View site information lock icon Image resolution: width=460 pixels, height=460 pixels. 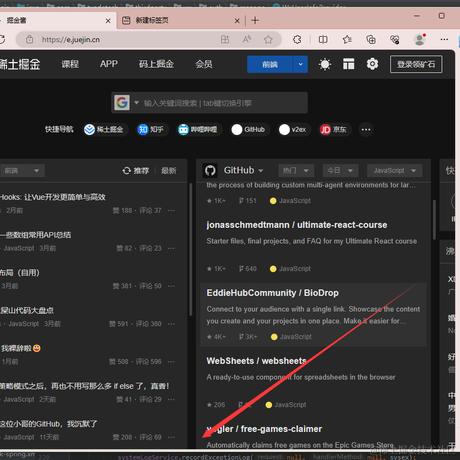click(29, 39)
